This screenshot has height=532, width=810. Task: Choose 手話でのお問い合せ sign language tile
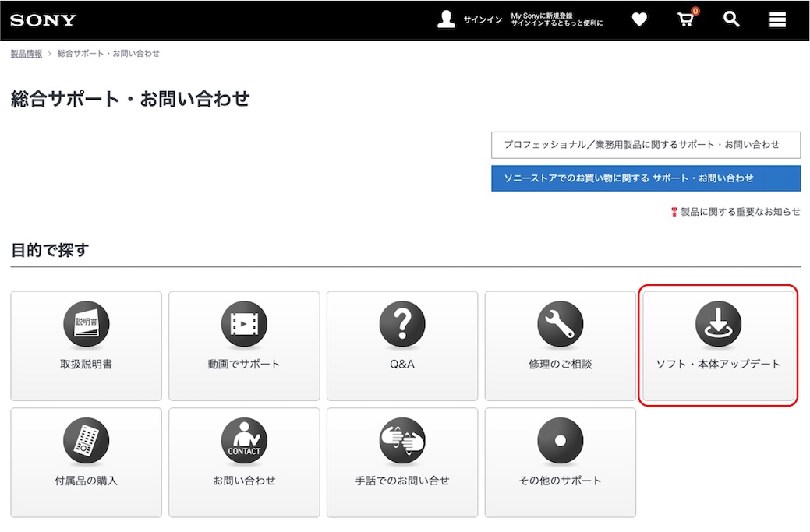click(402, 462)
